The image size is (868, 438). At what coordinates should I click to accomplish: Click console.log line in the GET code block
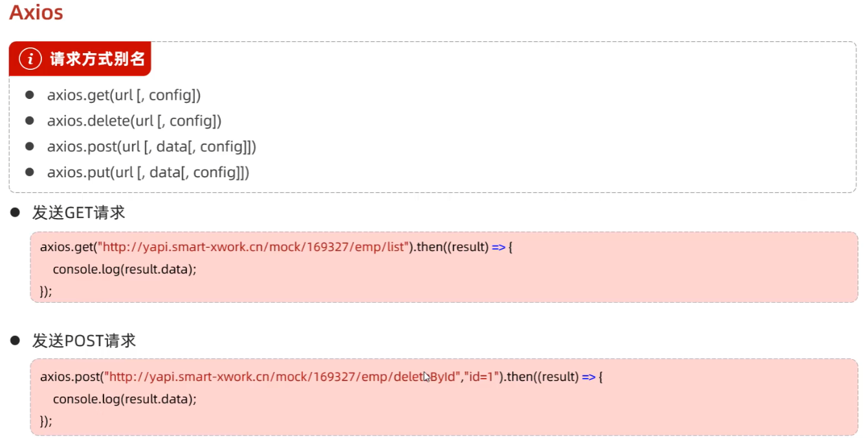(124, 269)
